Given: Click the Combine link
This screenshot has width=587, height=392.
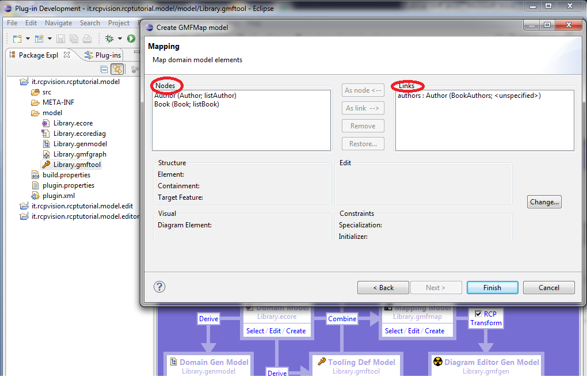Looking at the screenshot, I should [342, 319].
